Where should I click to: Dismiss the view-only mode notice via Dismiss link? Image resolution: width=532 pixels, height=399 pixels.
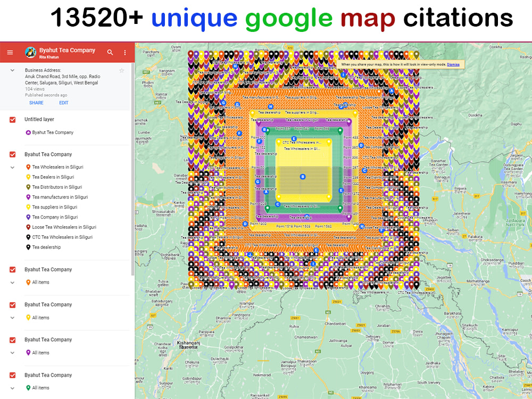tap(453, 64)
